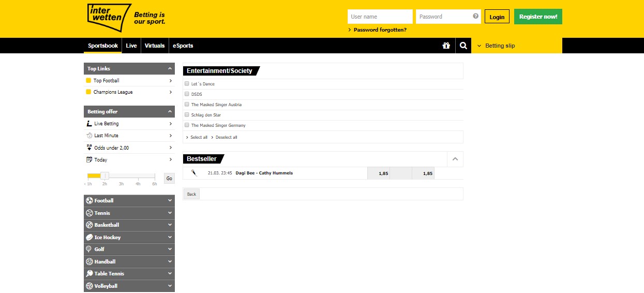
Task: Open the Sportsbook tab
Action: coord(103,46)
